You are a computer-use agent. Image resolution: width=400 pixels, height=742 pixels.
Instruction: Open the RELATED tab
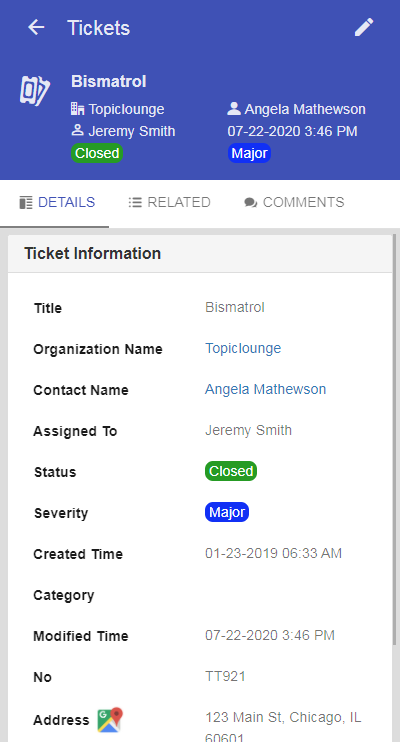point(169,203)
